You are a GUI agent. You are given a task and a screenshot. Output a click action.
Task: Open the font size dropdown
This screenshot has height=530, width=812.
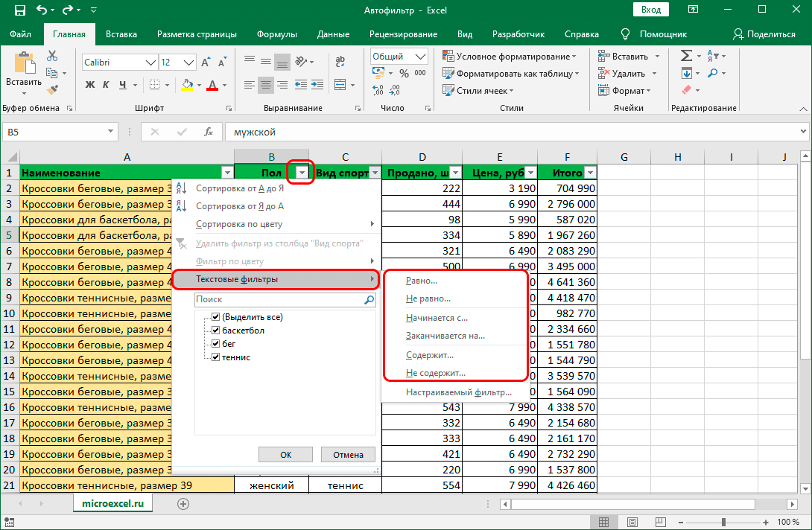tap(187, 62)
